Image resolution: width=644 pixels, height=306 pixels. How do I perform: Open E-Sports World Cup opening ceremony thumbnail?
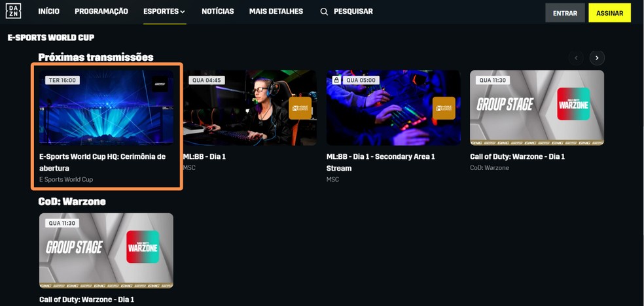point(107,107)
